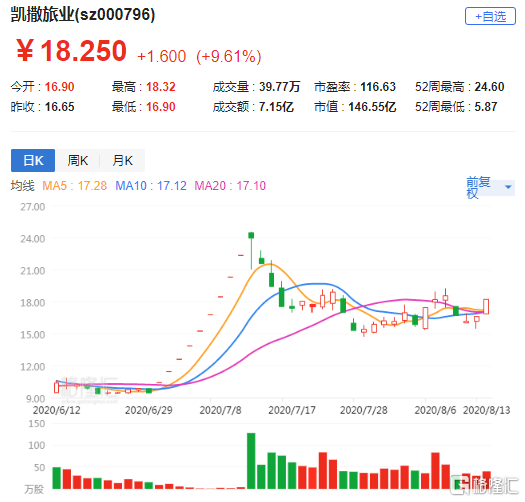The height and width of the screenshot is (502, 525).
Task: Click the 今开 value 16.90
Action: click(59, 87)
